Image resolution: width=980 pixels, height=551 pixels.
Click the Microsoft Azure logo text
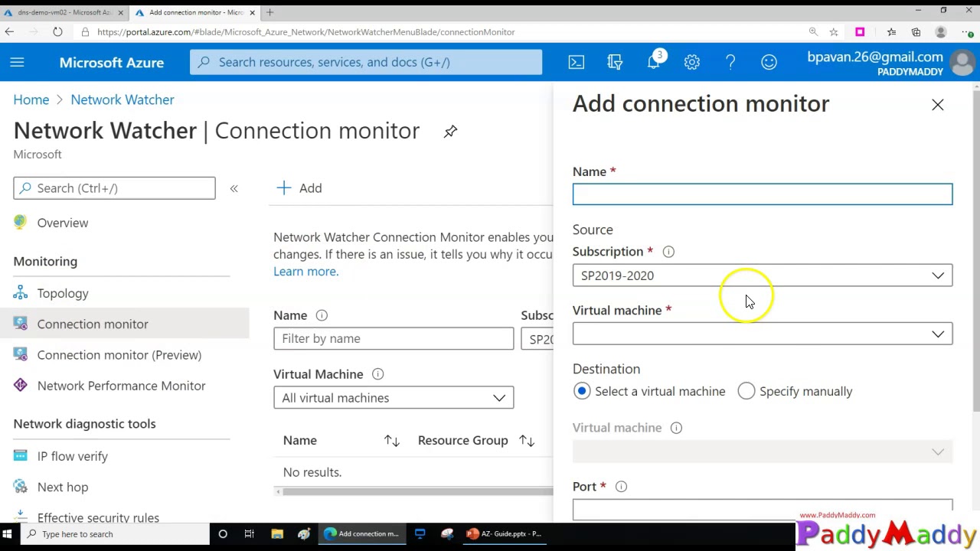tap(112, 63)
